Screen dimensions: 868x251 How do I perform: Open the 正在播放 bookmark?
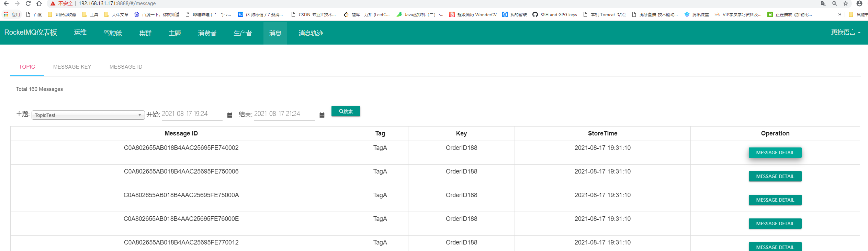pos(790,14)
